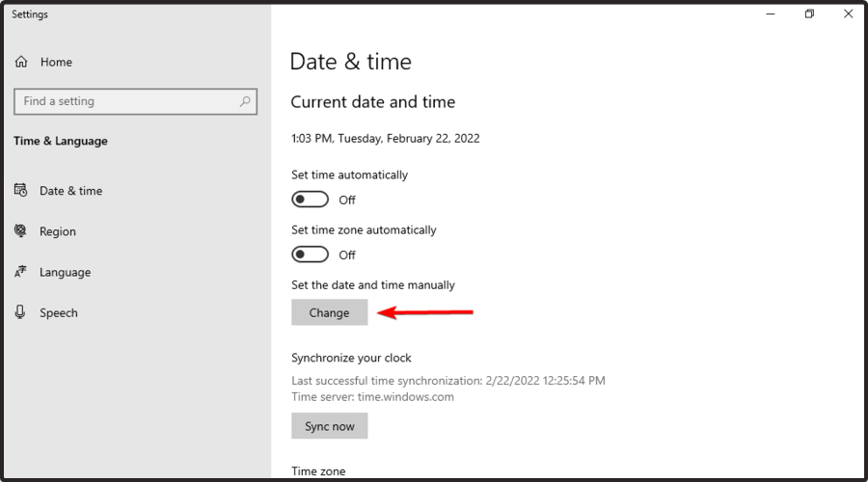Open the Date & time sidebar label
The height and width of the screenshot is (482, 868).
70,191
